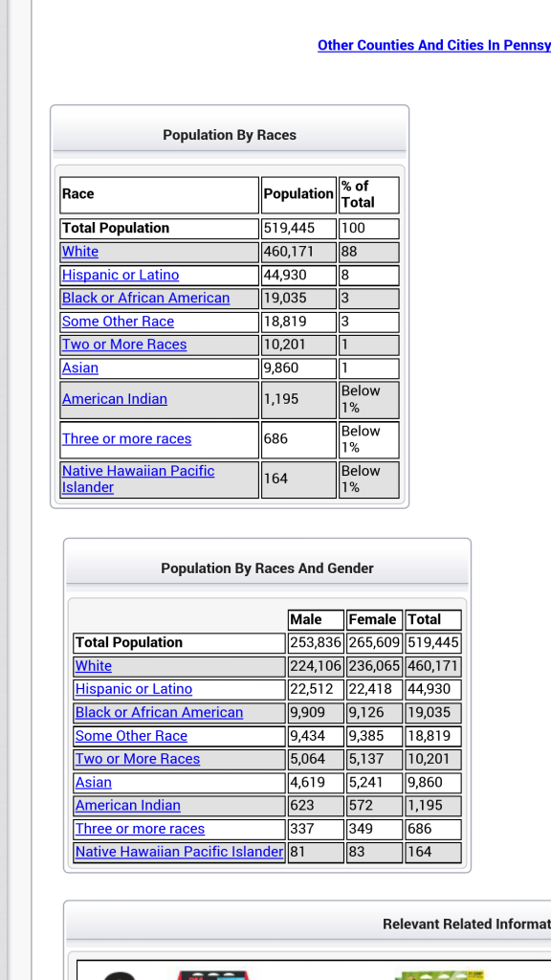This screenshot has height=980, width=551.
Task: Select the 4,619 Asian male cell
Action: 316,783
